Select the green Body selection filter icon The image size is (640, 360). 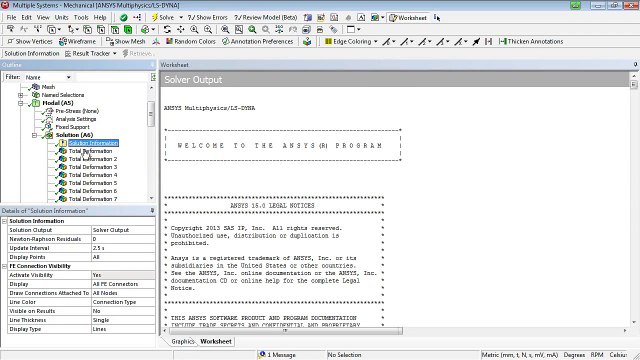[x=128, y=29]
